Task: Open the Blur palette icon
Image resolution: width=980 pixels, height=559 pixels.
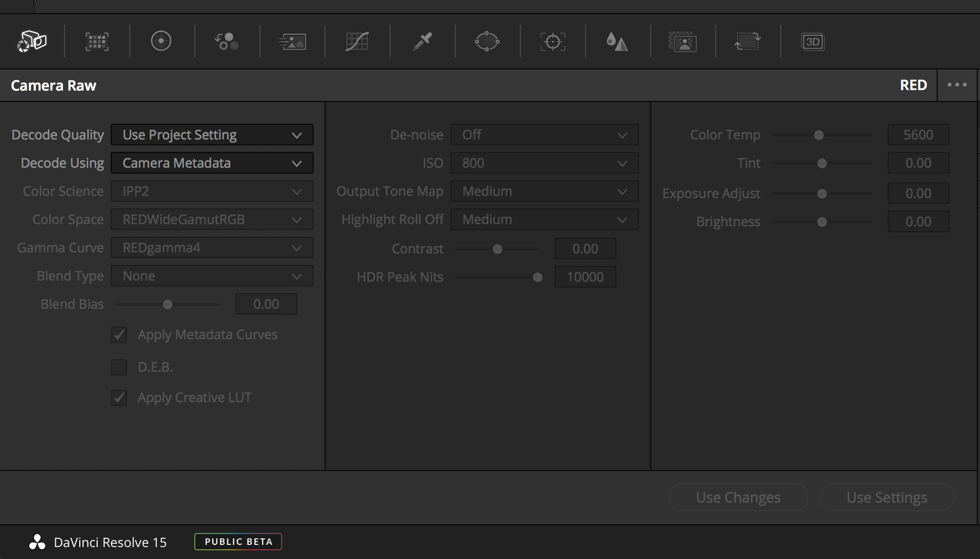Action: pos(617,41)
